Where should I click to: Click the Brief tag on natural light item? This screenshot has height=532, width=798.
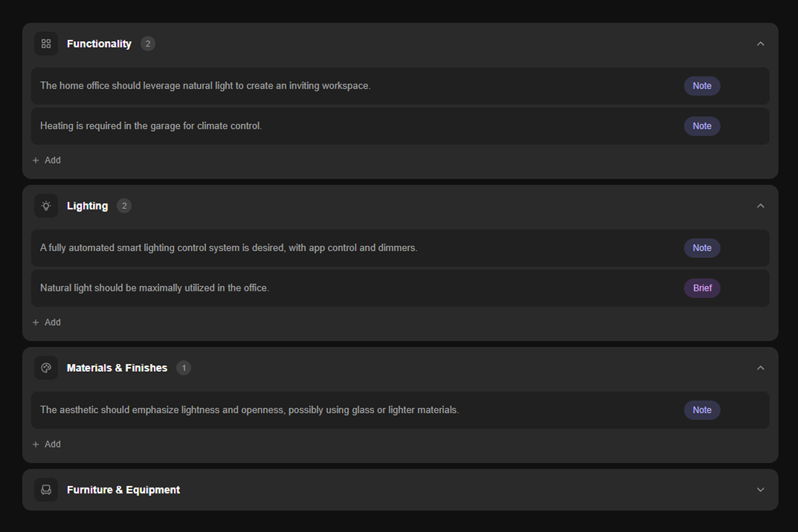click(x=702, y=288)
